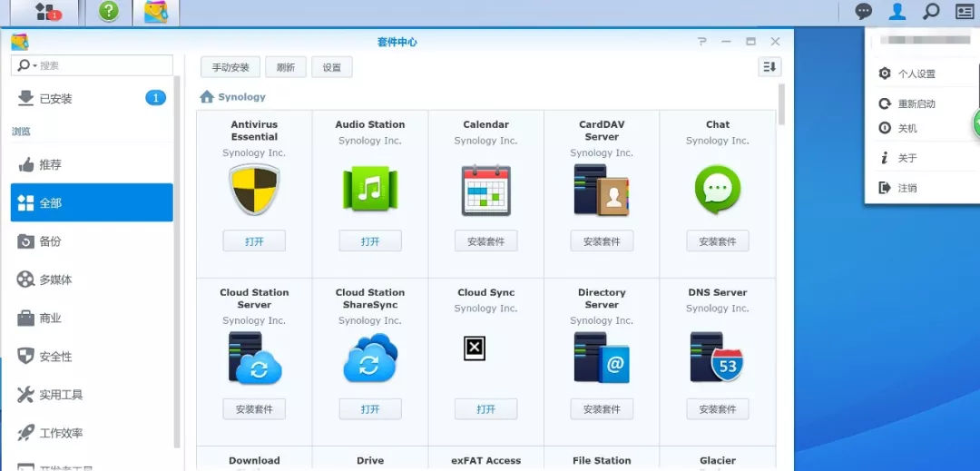
Task: Open the widgets panel icon
Action: tap(965, 11)
